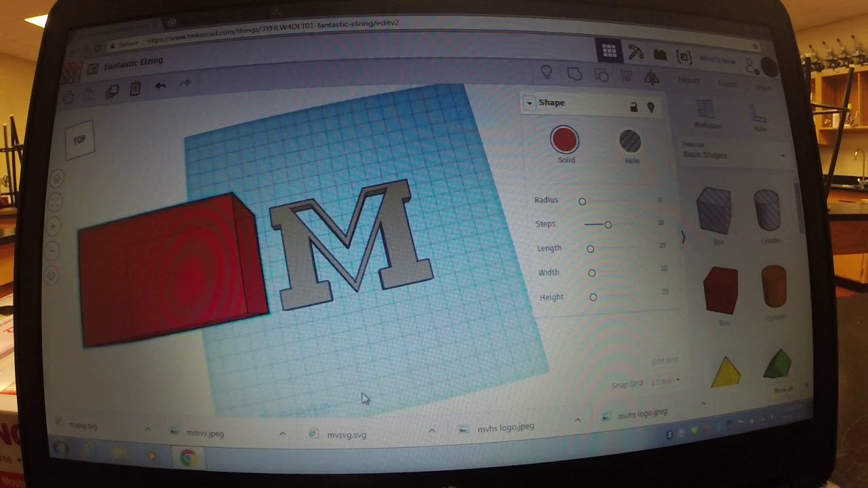Click the Import button

tap(689, 80)
